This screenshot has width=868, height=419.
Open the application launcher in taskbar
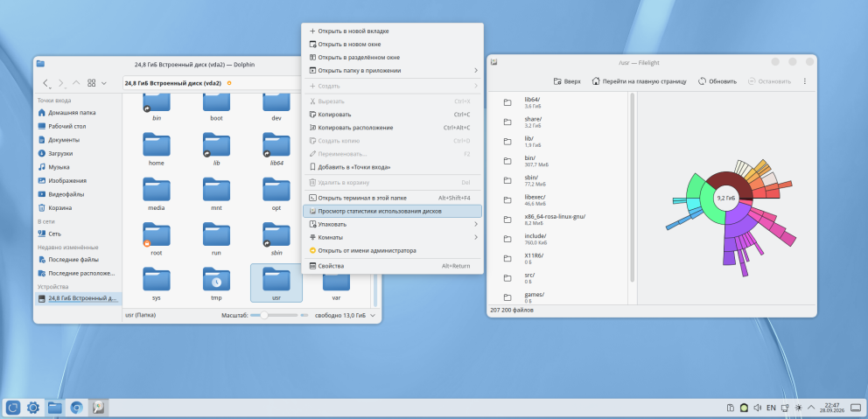point(13,408)
